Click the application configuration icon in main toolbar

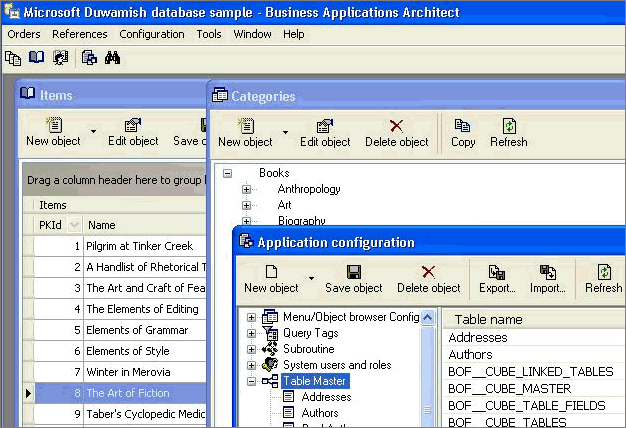[x=89, y=58]
